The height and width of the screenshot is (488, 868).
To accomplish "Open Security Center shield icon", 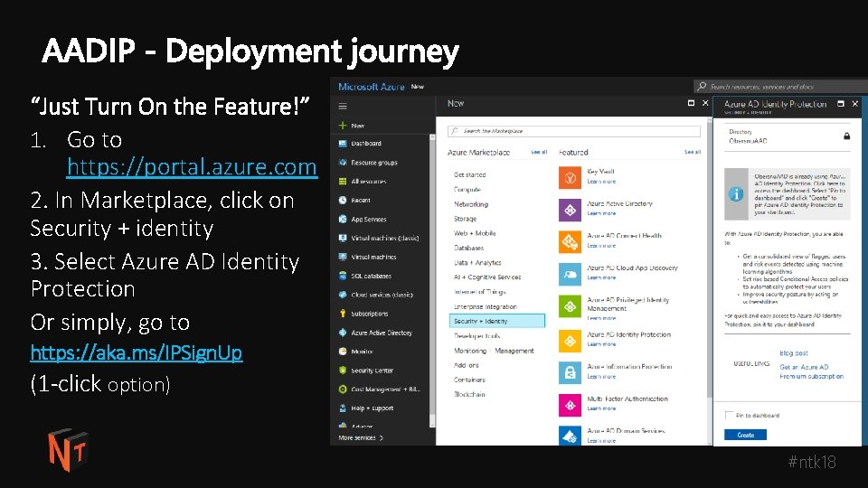I will click(x=343, y=371).
